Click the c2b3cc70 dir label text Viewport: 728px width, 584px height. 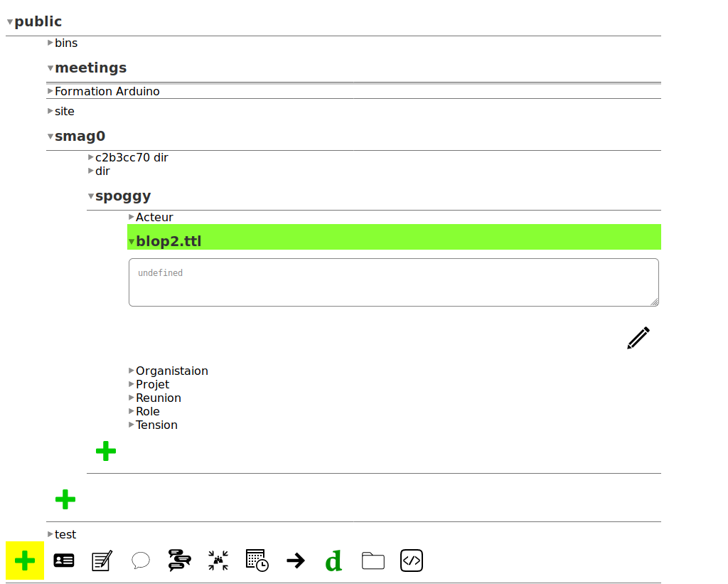[x=132, y=158]
